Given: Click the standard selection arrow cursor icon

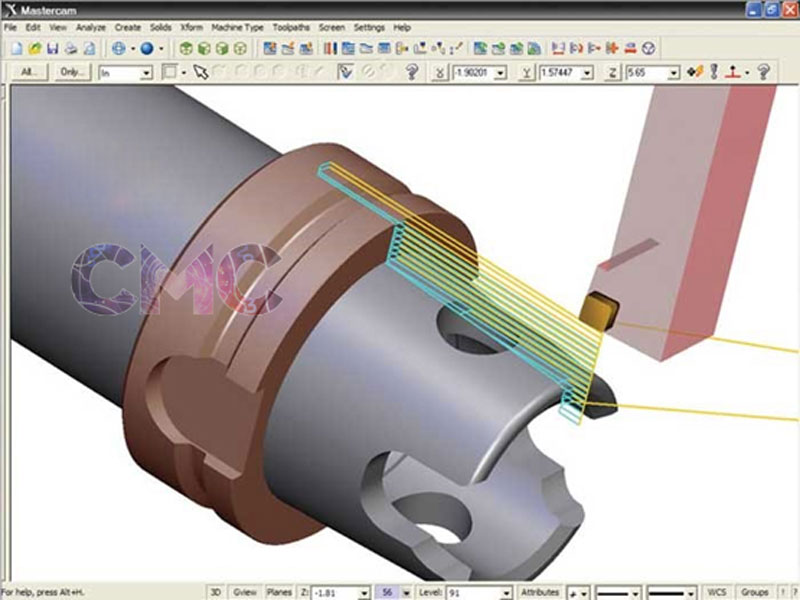Looking at the screenshot, I should pyautogui.click(x=201, y=72).
